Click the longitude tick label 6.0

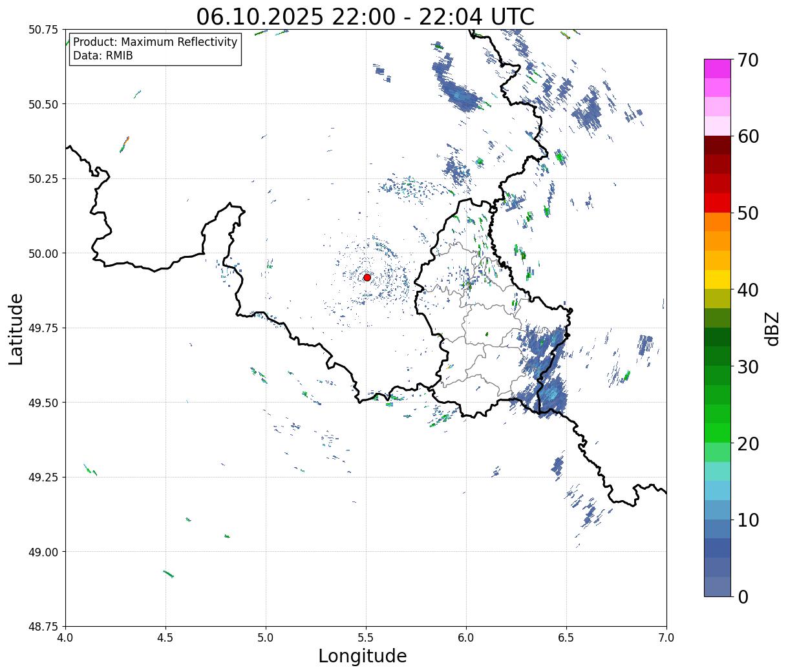[x=466, y=638]
